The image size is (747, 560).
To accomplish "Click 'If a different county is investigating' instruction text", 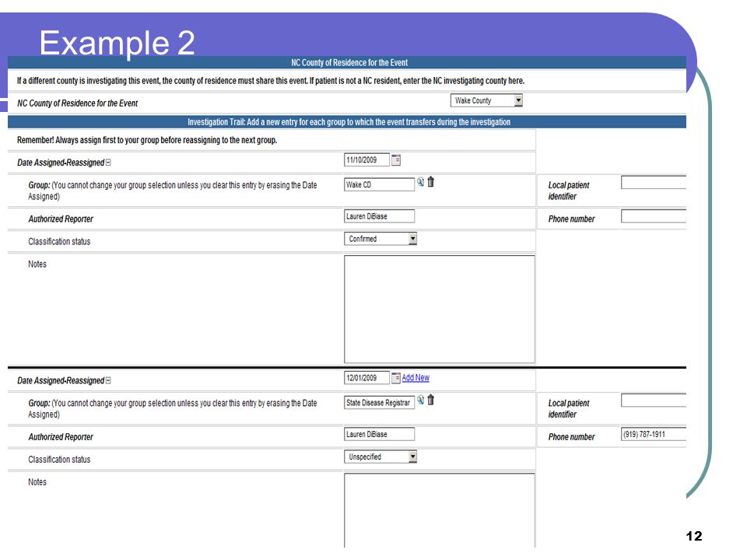I will (x=271, y=81).
